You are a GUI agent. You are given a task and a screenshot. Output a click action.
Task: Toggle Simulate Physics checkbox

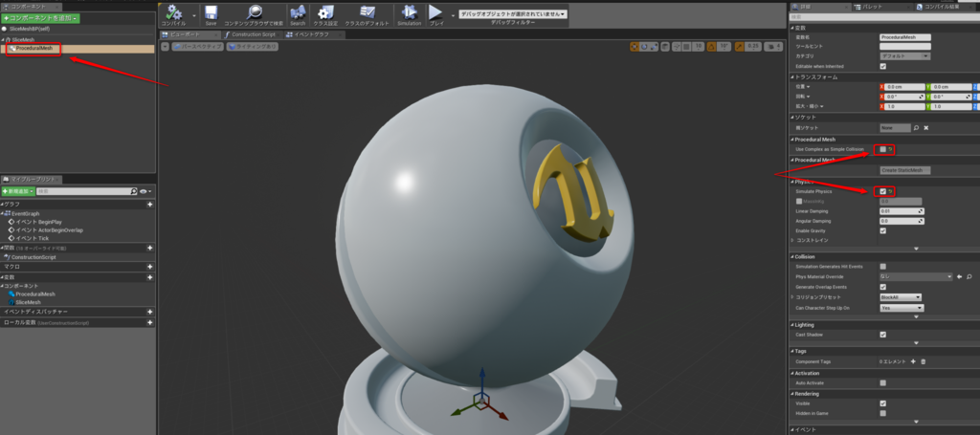(x=883, y=191)
